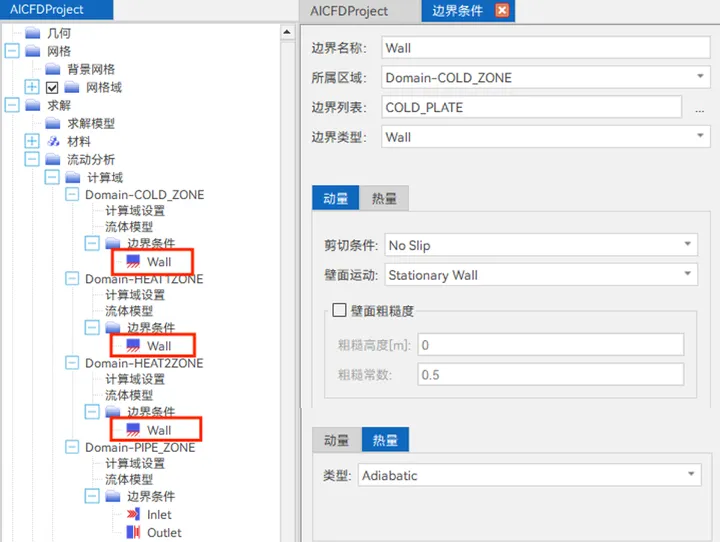Open the 壁面运动 Stationary Wall dropdown
The height and width of the screenshot is (542, 720).
[541, 275]
